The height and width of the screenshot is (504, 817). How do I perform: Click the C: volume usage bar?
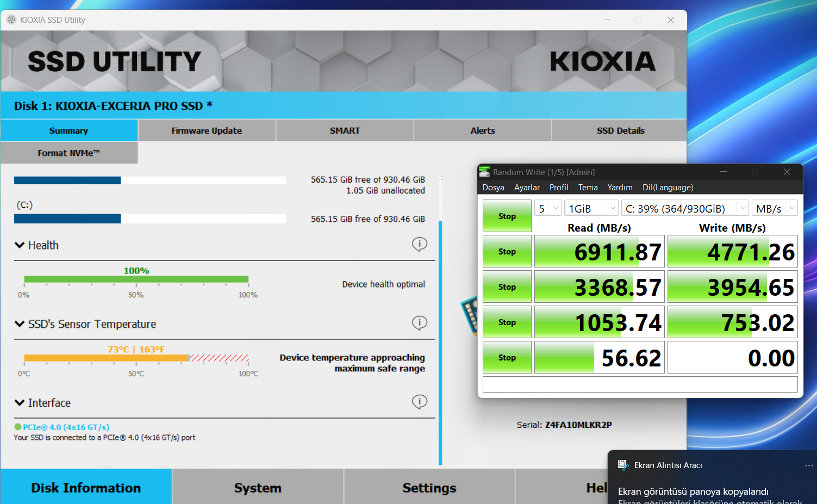coord(150,219)
